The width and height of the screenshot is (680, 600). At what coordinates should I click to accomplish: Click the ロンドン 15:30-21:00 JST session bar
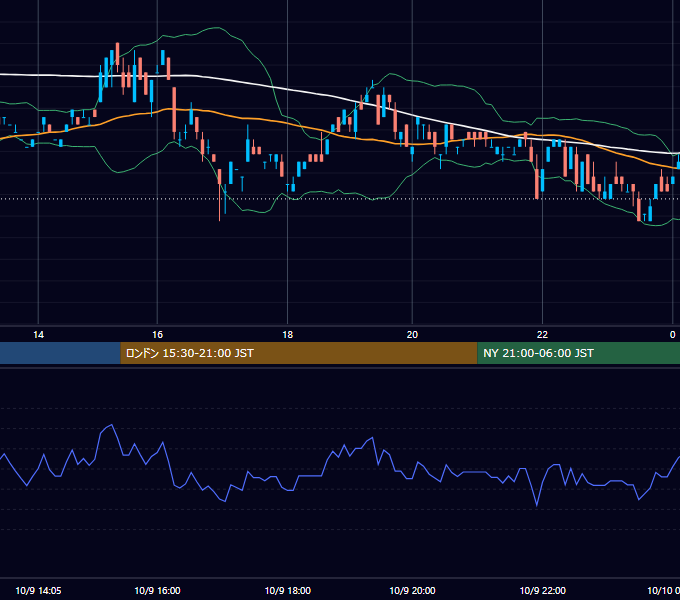[x=299, y=353]
